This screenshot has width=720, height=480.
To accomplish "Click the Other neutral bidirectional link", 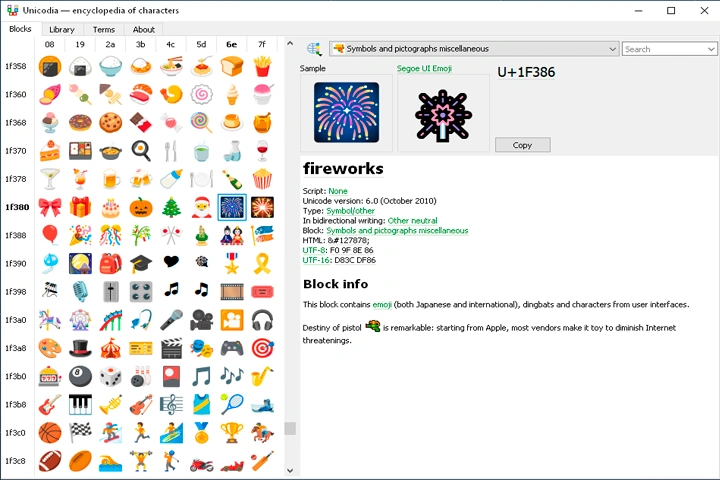I will (x=412, y=220).
